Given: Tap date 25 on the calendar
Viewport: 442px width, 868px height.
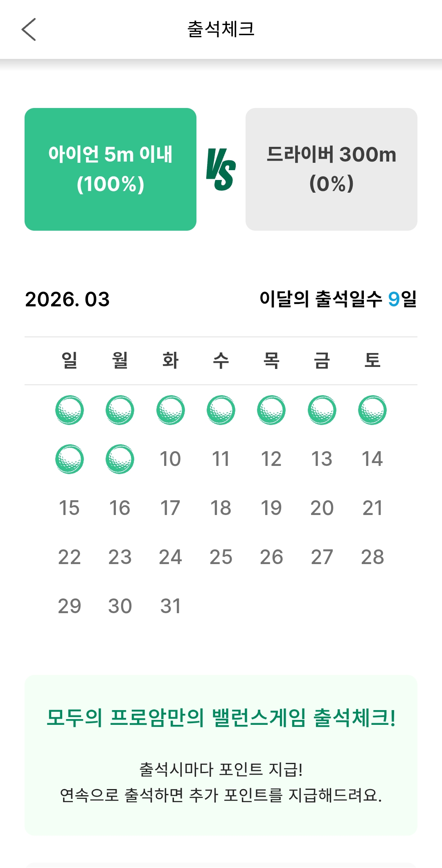Looking at the screenshot, I should pos(221,557).
